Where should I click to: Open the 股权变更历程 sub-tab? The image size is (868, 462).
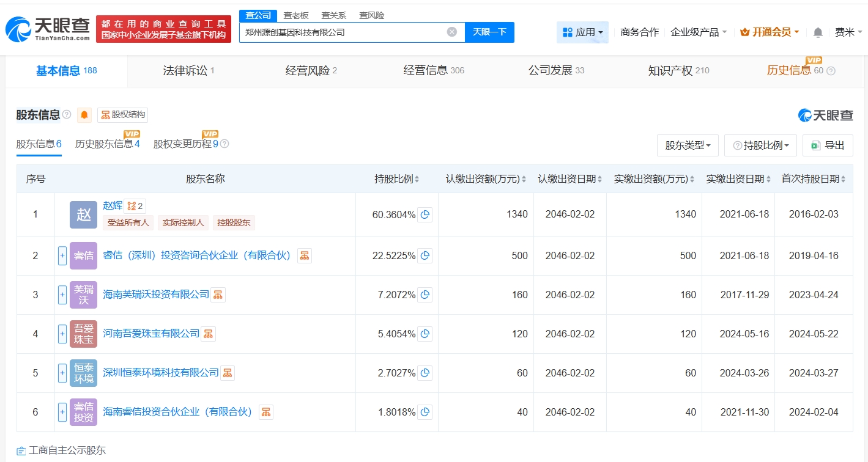tap(186, 144)
